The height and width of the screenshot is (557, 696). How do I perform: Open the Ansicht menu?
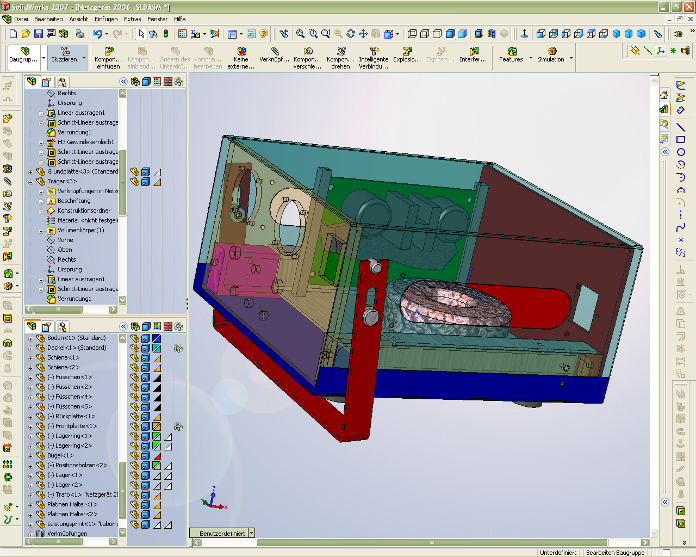click(x=75, y=18)
